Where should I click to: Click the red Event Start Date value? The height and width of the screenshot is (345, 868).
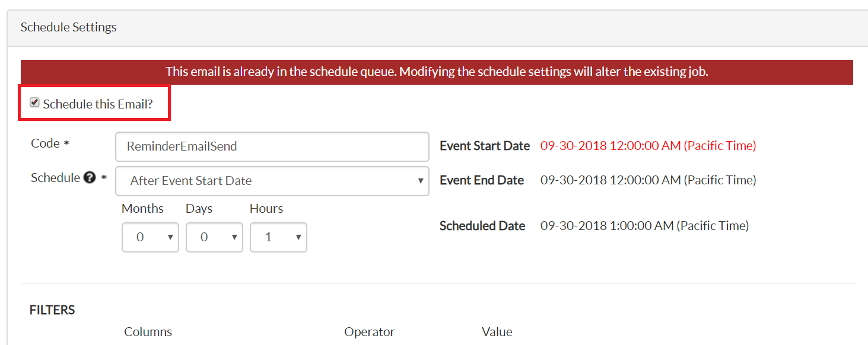click(x=648, y=146)
